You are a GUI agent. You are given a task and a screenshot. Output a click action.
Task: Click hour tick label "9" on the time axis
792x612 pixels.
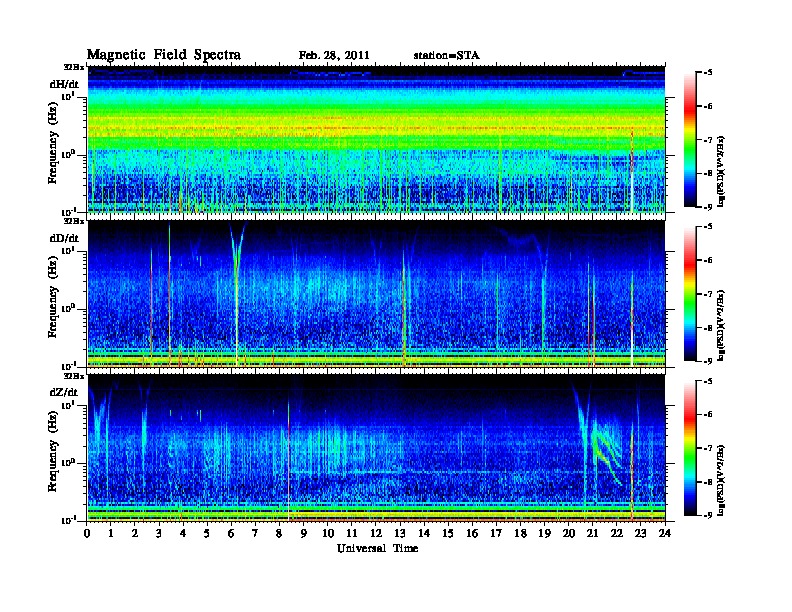pyautogui.click(x=303, y=533)
